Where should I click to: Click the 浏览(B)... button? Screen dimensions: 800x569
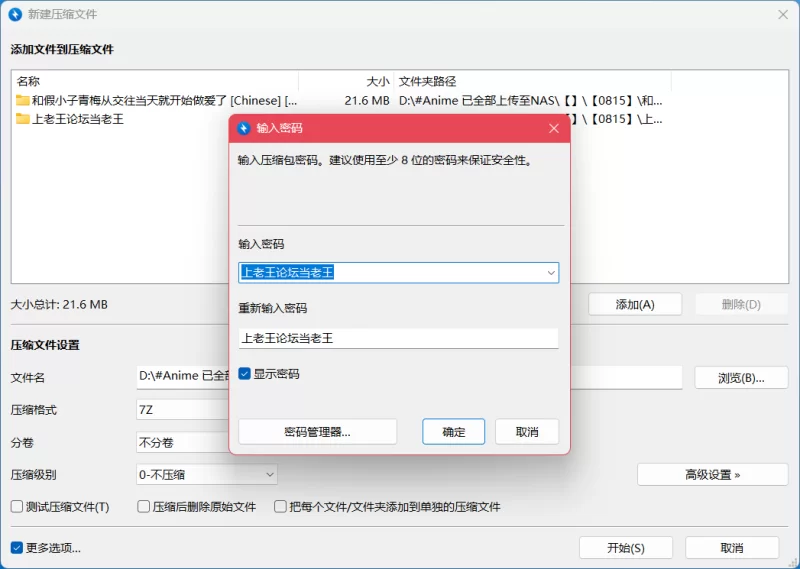741,378
